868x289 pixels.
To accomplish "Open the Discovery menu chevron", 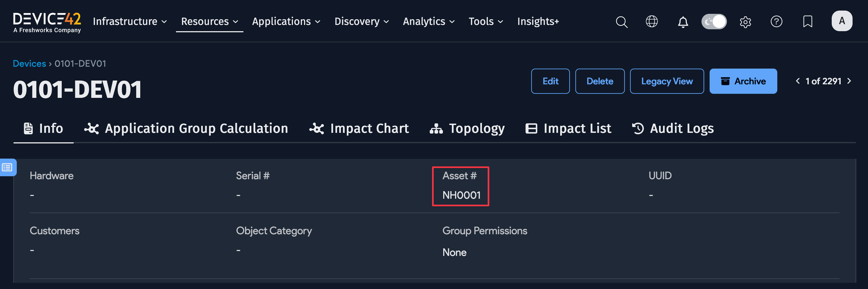I will [387, 22].
